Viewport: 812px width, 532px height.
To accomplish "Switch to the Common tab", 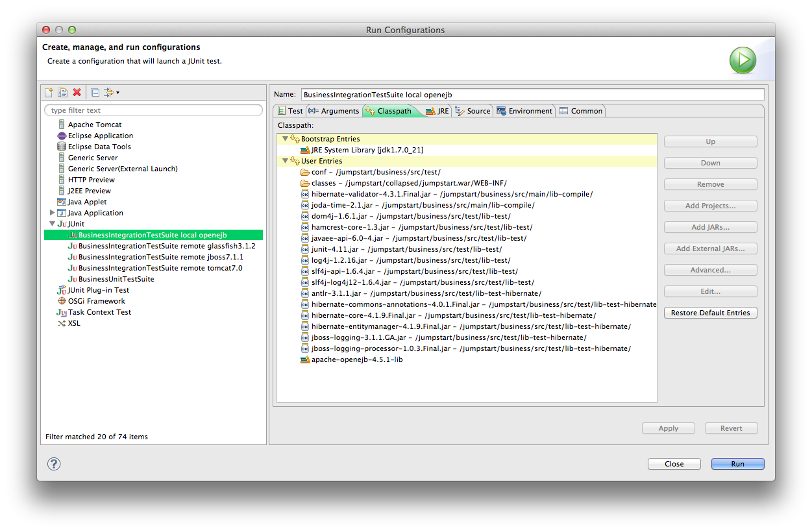I will click(581, 111).
